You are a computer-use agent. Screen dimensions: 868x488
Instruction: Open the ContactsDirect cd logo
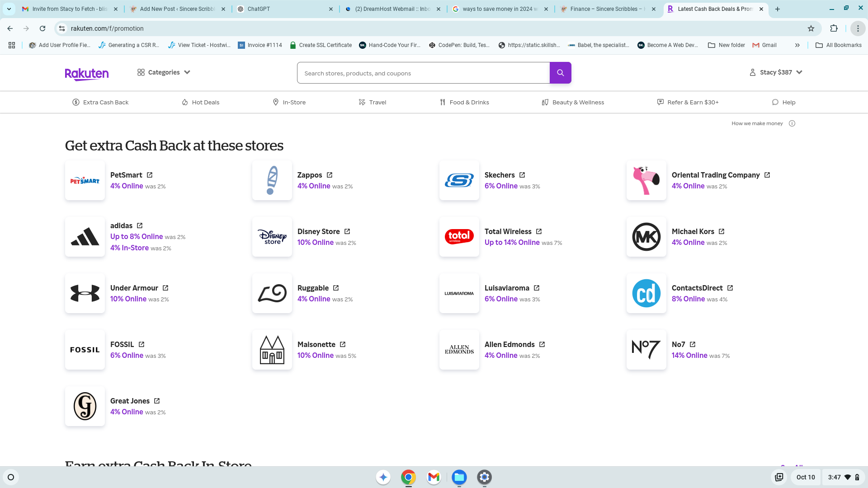coord(646,293)
